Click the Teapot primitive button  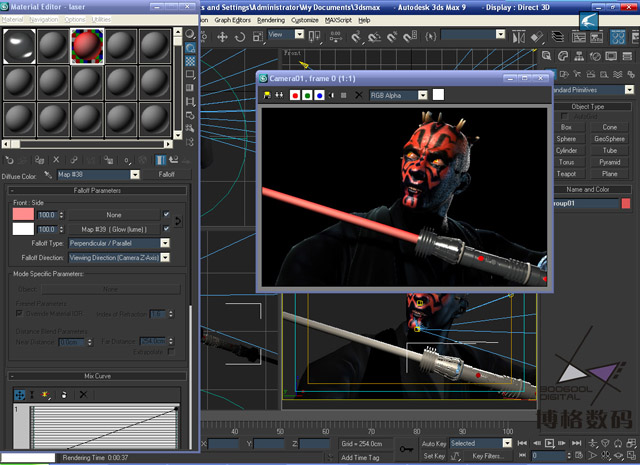click(566, 173)
